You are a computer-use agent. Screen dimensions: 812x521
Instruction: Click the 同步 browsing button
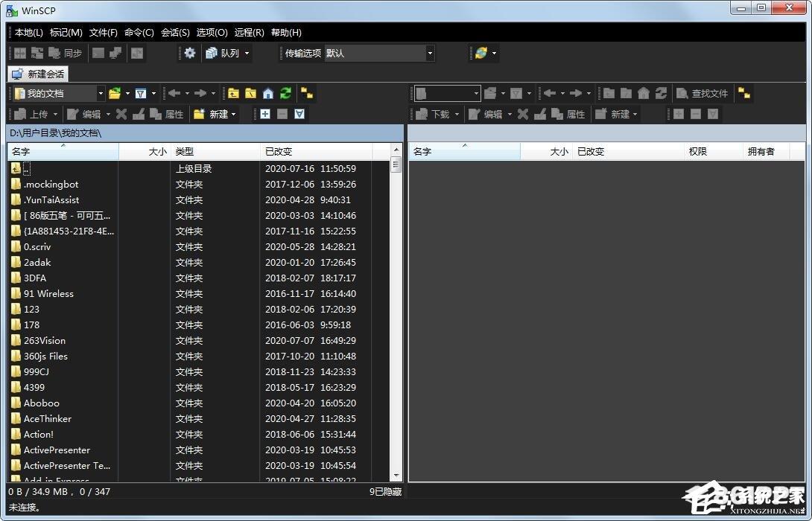tap(66, 53)
